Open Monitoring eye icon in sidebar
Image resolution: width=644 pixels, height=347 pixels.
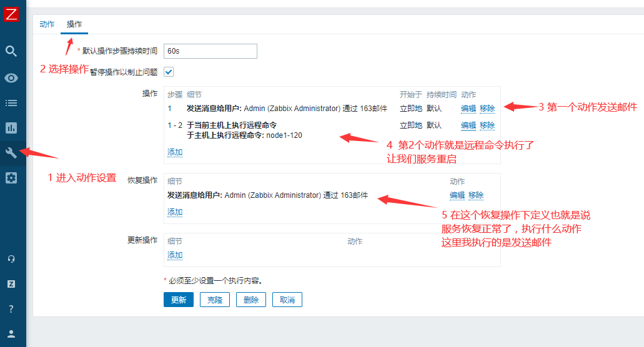tap(11, 78)
